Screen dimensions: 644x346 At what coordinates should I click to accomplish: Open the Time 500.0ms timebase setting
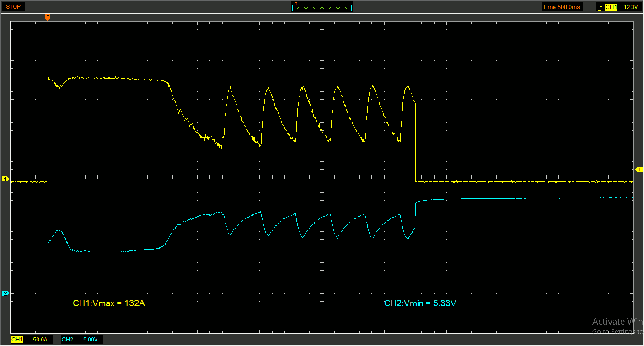click(561, 7)
